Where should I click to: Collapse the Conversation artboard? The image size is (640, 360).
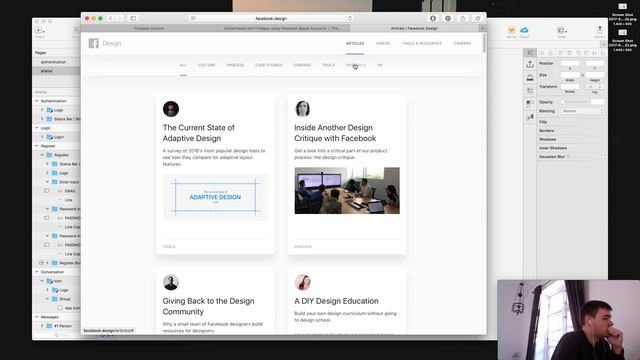tap(37, 272)
